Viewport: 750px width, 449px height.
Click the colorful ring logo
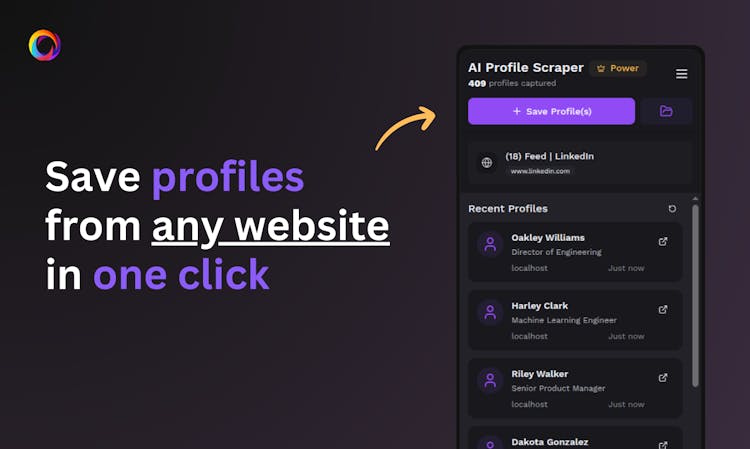pyautogui.click(x=44, y=45)
